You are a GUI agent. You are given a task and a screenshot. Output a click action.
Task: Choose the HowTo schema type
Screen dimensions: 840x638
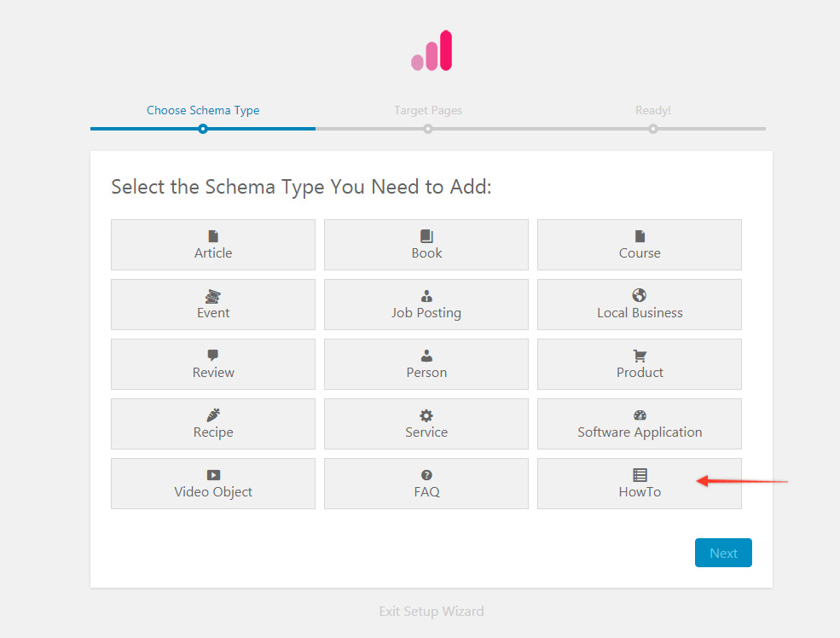pos(640,484)
